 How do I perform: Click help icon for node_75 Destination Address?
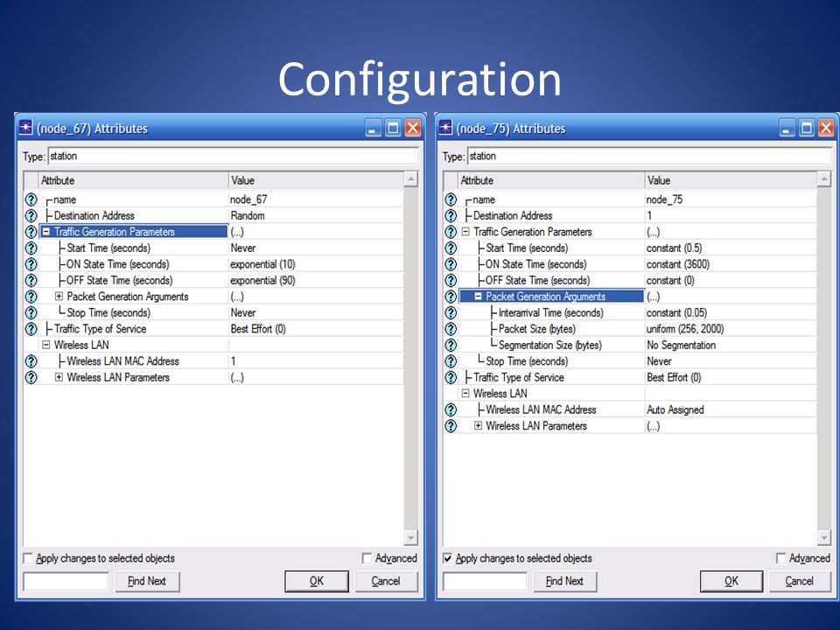tap(451, 216)
